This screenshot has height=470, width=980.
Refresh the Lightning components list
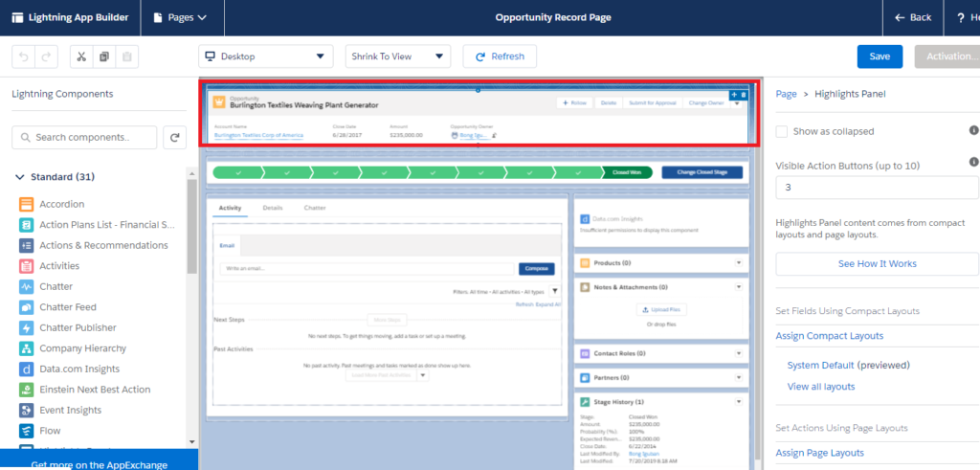174,138
